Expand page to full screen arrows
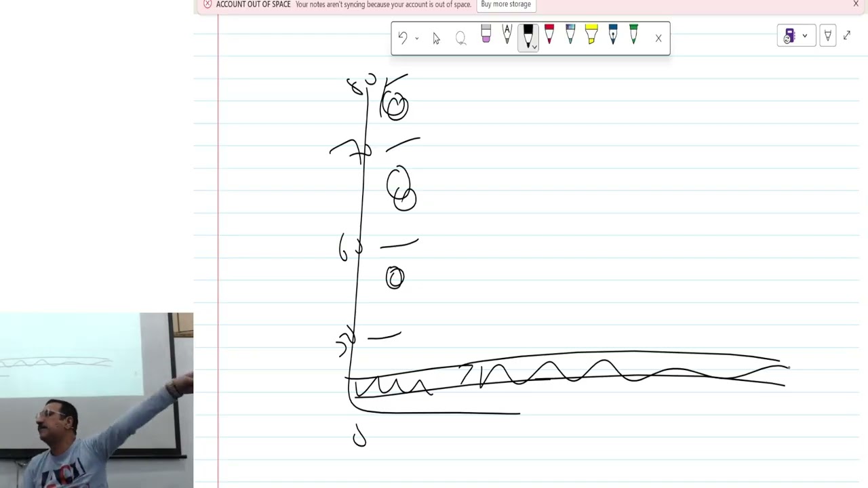This screenshot has height=488, width=868. (x=847, y=36)
